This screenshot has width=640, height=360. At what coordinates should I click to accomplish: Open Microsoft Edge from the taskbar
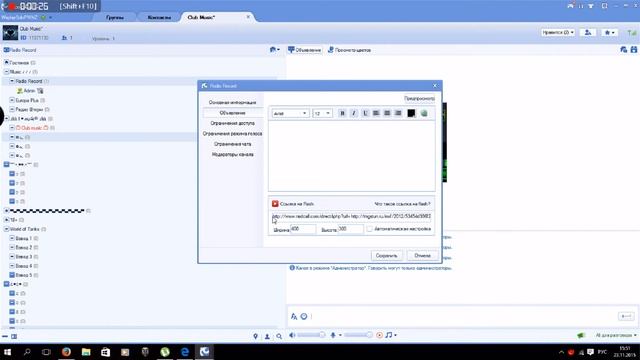(184, 351)
